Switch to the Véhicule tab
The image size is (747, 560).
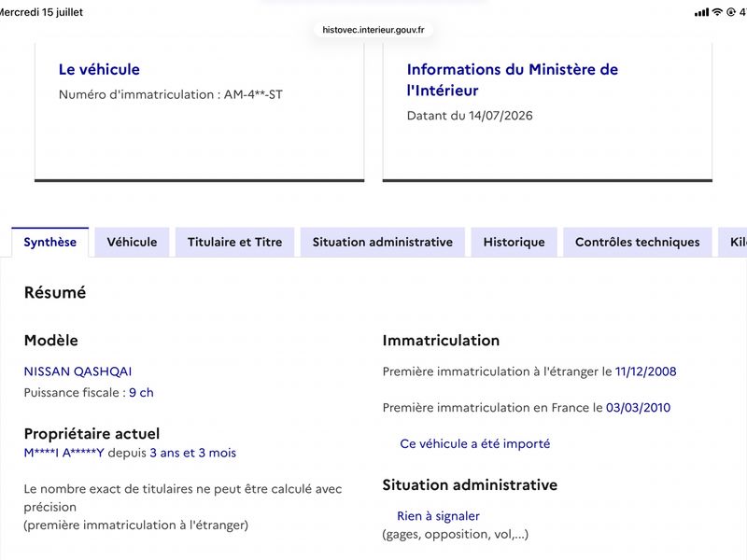coord(132,242)
